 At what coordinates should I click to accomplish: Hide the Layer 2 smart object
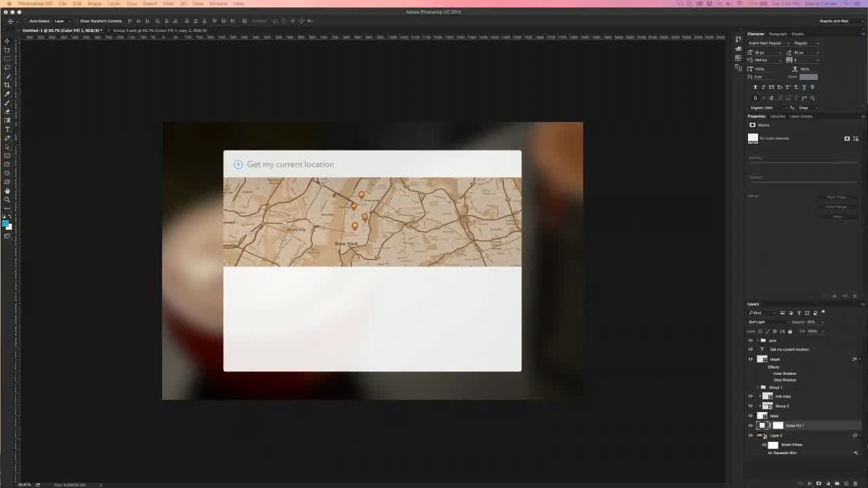751,436
